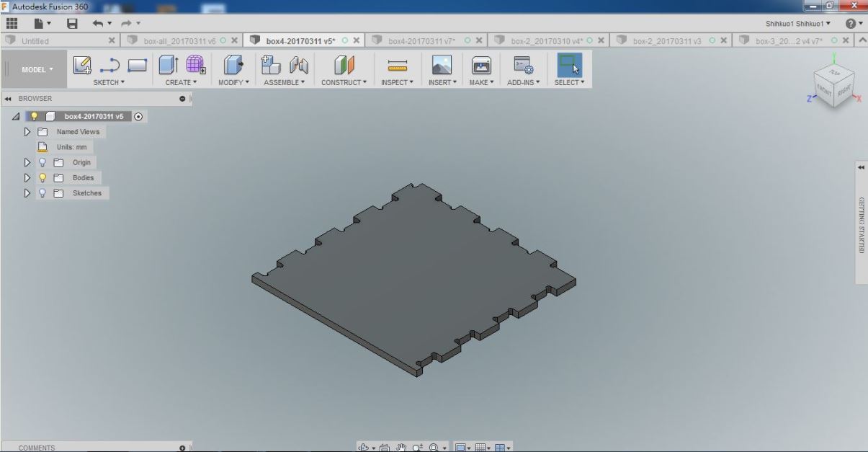Viewport: 868px width, 452px height.
Task: Click the Pan tool in navigation bar
Action: tap(401, 447)
